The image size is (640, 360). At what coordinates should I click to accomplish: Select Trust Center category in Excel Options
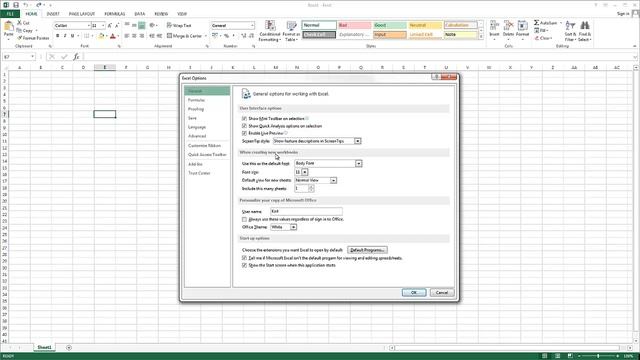pyautogui.click(x=207, y=173)
